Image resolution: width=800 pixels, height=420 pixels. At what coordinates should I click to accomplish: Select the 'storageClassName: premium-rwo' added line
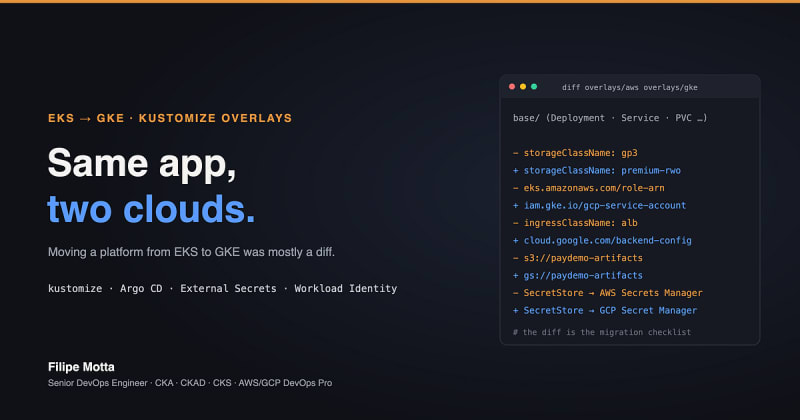(x=597, y=170)
